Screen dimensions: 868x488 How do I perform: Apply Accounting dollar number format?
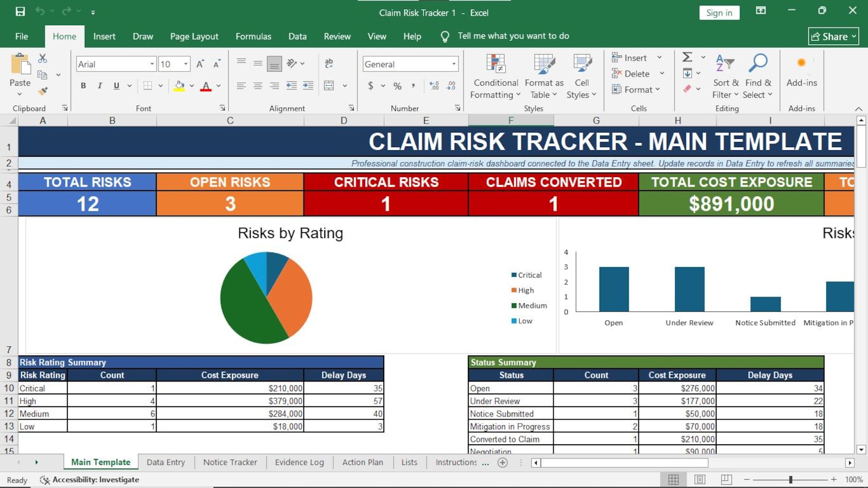point(371,86)
